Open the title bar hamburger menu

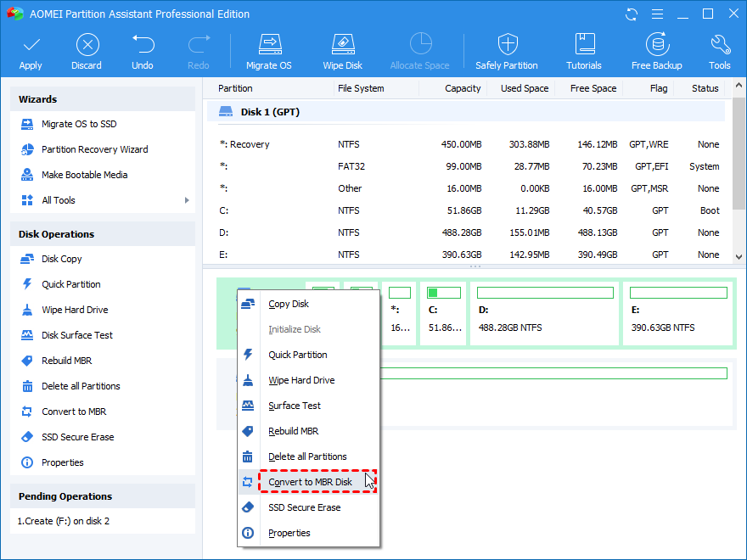(x=656, y=14)
